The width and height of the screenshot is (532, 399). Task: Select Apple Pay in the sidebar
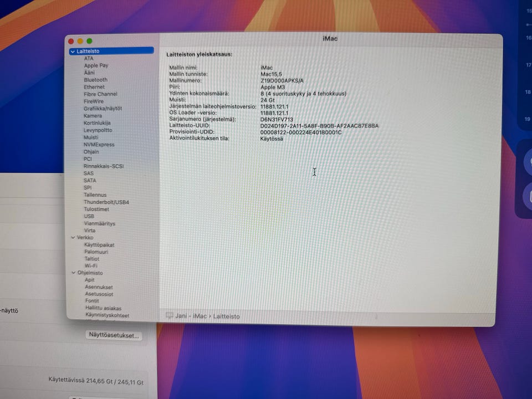coord(96,65)
